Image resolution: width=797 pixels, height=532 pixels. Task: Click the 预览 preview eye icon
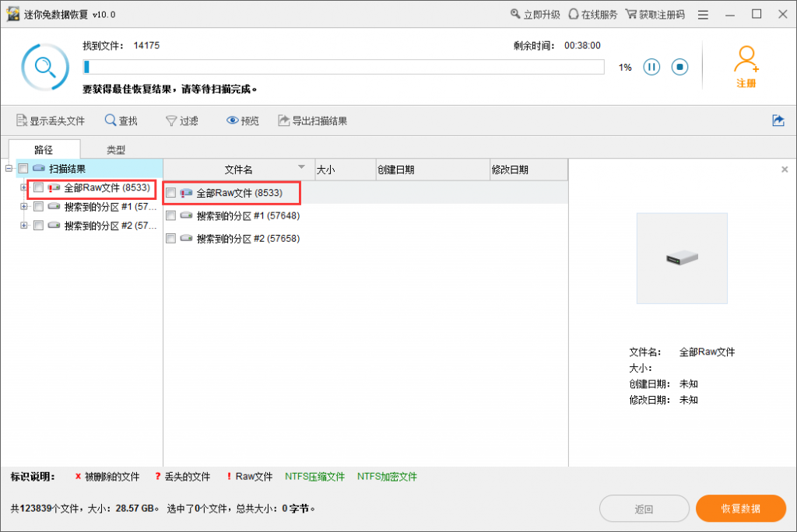click(232, 121)
